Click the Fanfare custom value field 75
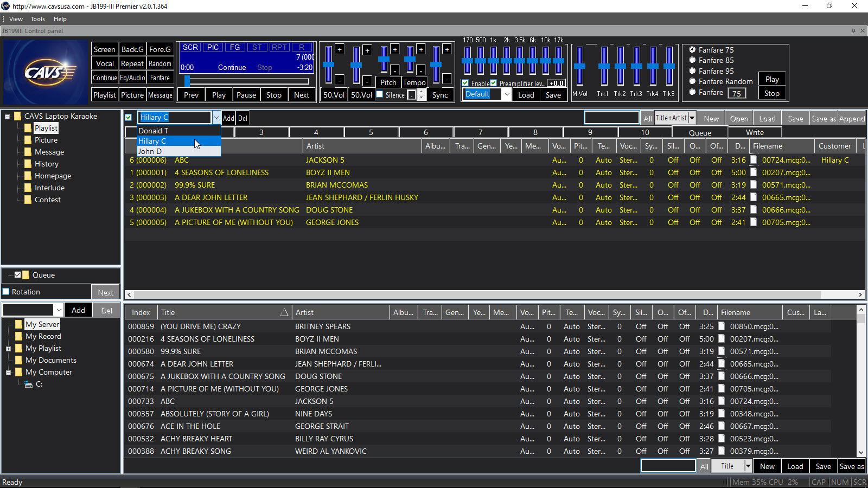Image resolution: width=868 pixels, height=488 pixels. coord(736,93)
